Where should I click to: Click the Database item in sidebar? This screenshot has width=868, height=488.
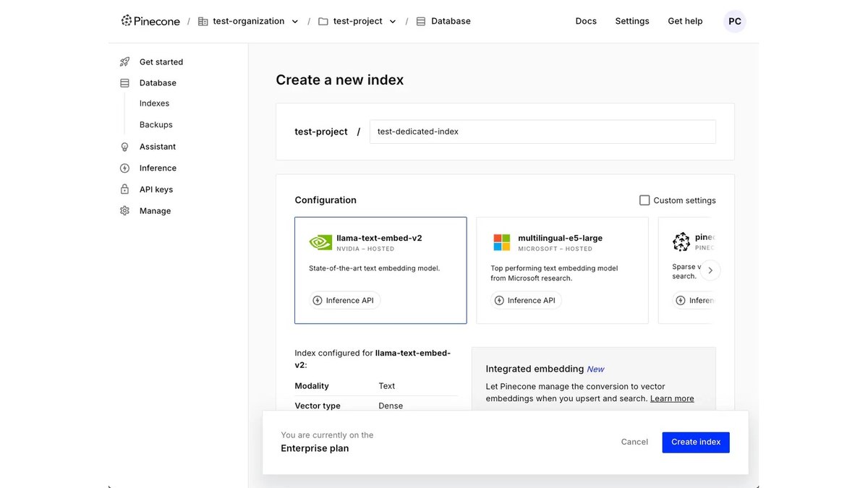tap(158, 83)
